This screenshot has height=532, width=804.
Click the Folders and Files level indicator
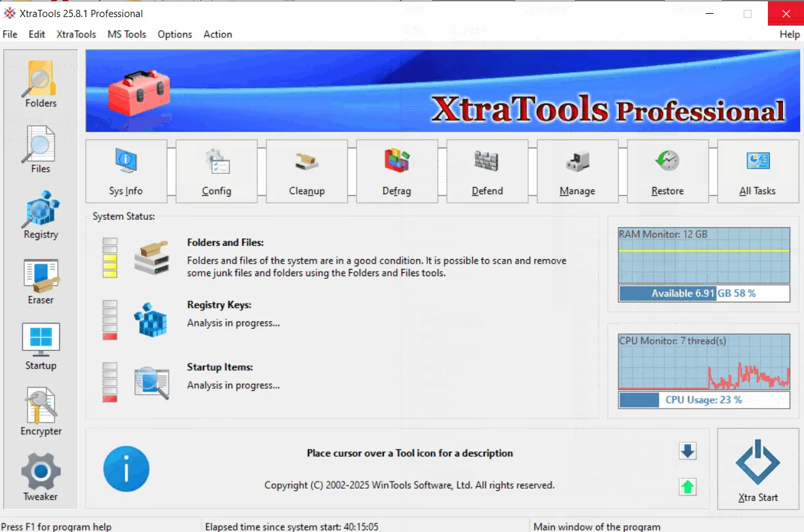(110, 258)
